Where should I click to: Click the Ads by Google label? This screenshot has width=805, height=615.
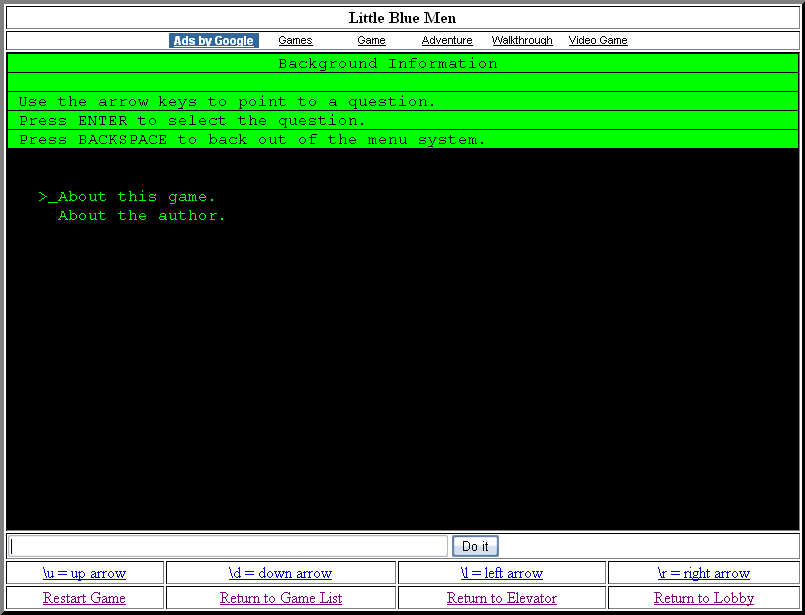213,41
